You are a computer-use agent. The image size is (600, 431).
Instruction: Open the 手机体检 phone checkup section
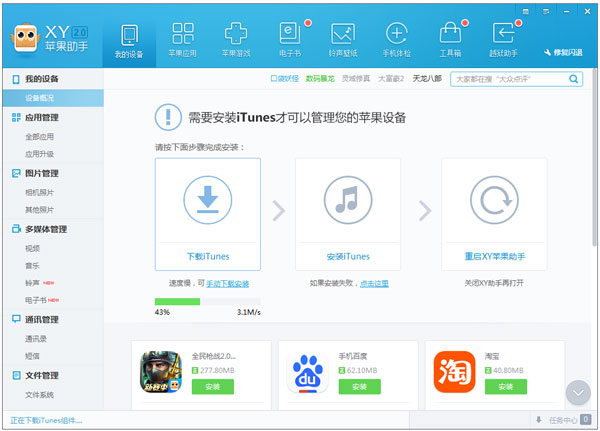click(x=397, y=40)
